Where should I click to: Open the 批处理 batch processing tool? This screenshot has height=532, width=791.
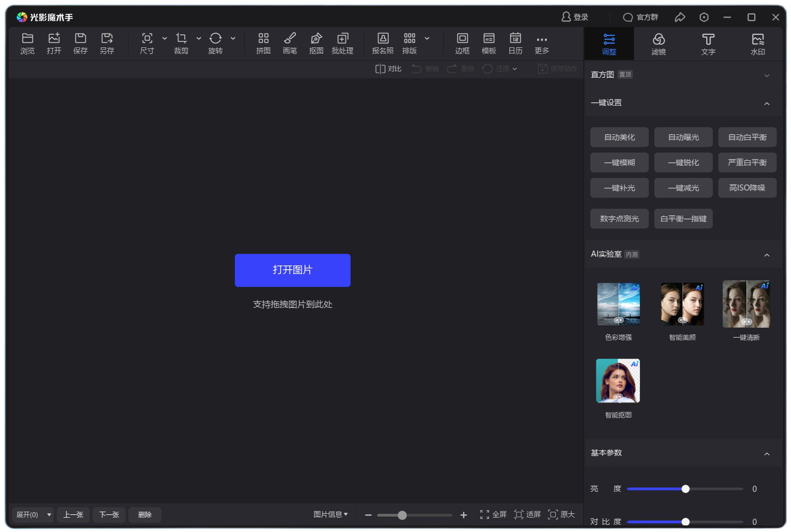coord(342,44)
